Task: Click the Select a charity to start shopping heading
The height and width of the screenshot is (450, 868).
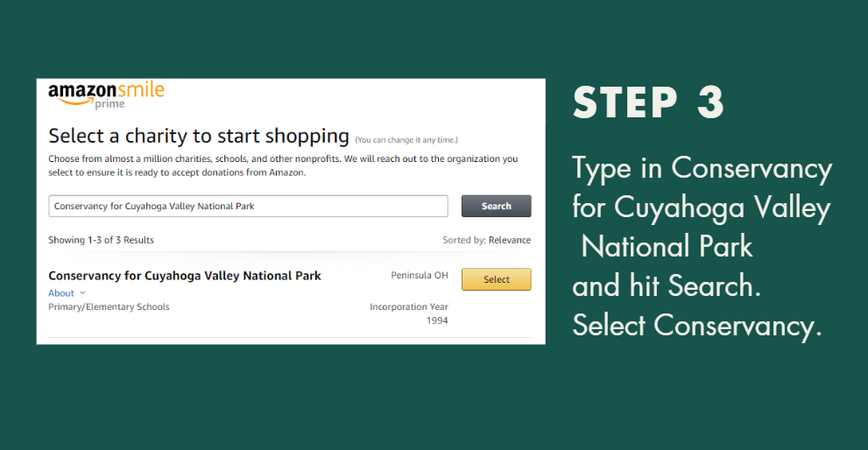Action: pyautogui.click(x=199, y=136)
